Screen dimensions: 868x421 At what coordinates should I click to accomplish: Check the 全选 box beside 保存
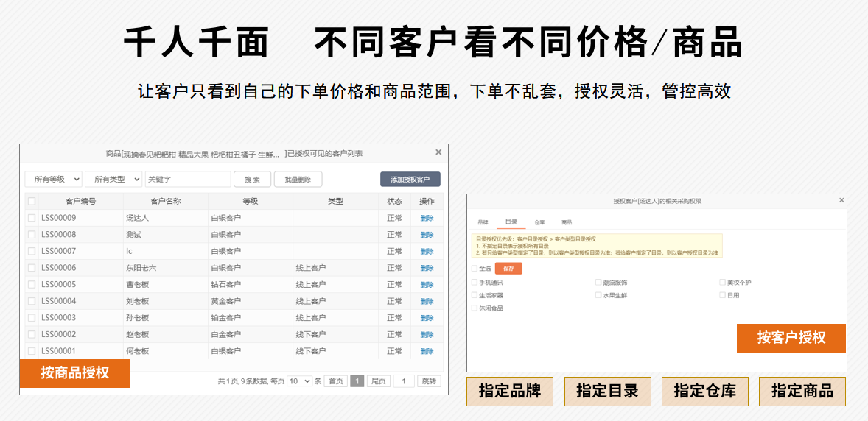coord(475,269)
